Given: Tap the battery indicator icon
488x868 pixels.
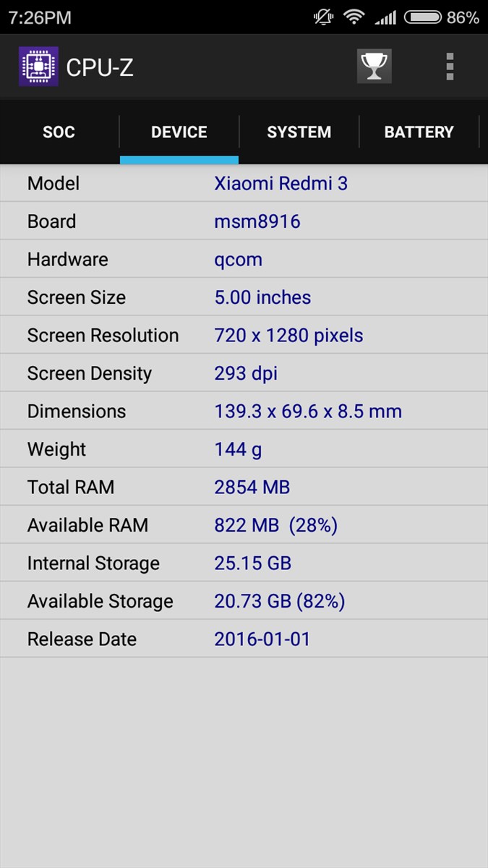Looking at the screenshot, I should 422,17.
